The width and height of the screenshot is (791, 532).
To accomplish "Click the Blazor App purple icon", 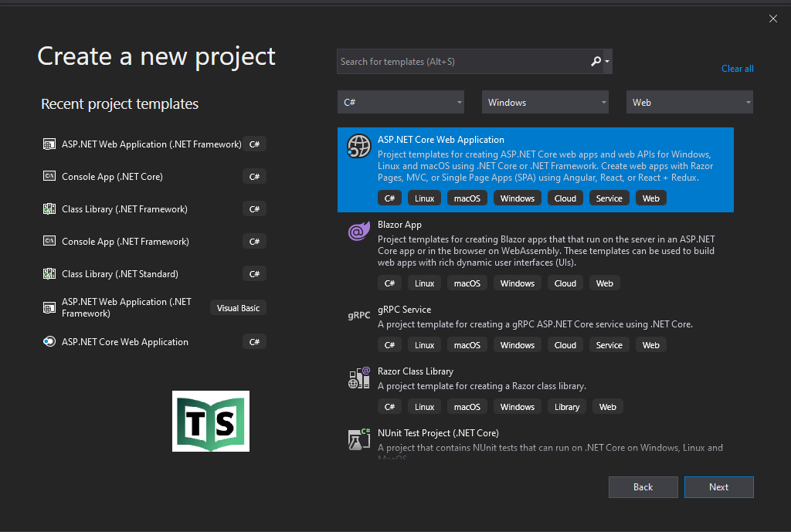I will pyautogui.click(x=358, y=231).
